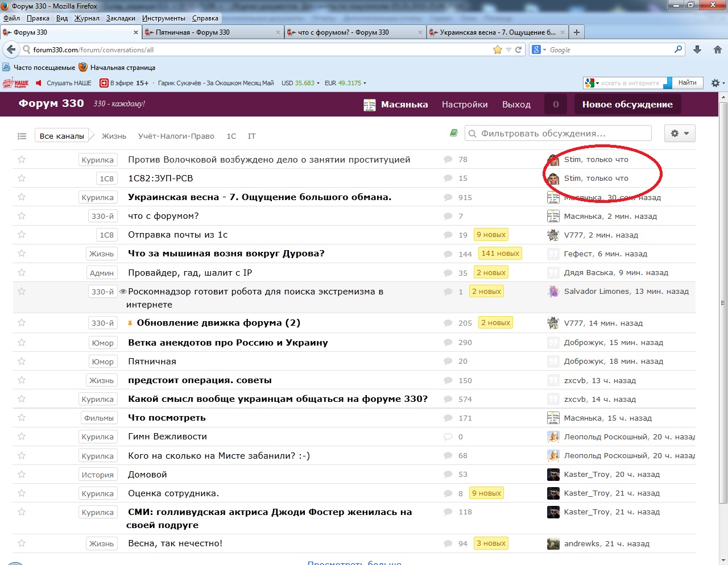Viewport: 728px width, 565px height.
Task: Star the Украинская весна discussion
Action: coord(22,197)
